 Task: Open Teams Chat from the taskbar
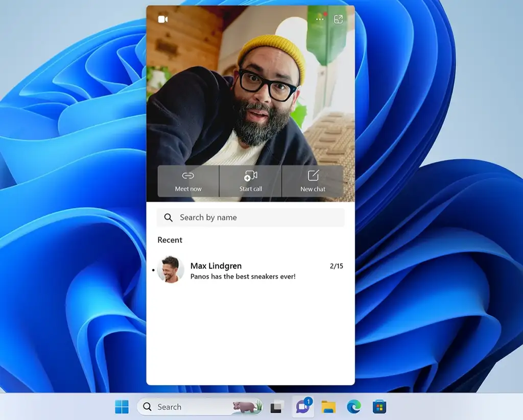pos(302,407)
